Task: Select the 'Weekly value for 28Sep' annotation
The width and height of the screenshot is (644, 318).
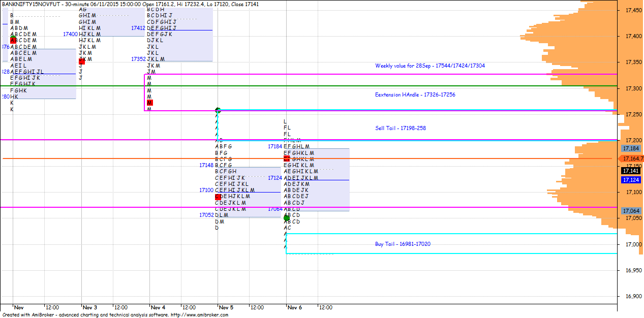Action: point(430,66)
